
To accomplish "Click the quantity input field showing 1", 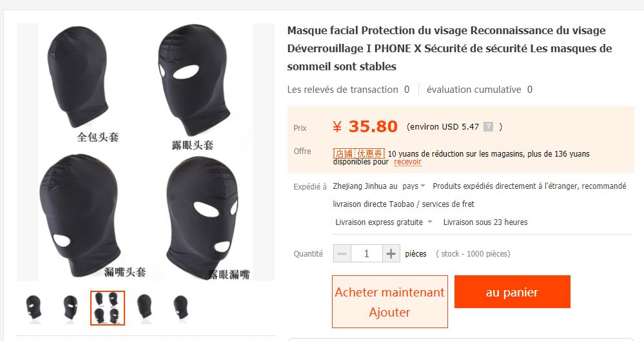I will (366, 253).
